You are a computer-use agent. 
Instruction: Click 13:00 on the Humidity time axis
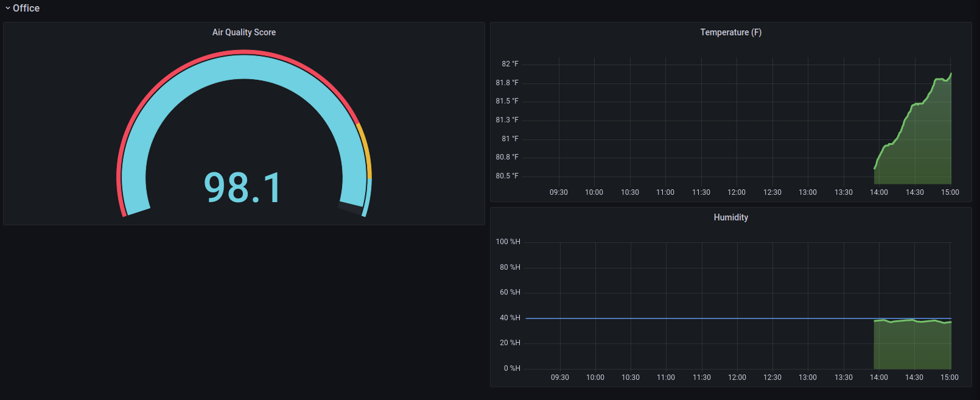tap(808, 377)
